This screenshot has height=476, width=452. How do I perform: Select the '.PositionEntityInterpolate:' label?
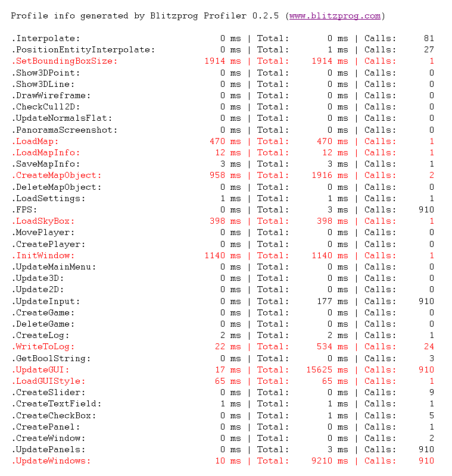pyautogui.click(x=83, y=50)
